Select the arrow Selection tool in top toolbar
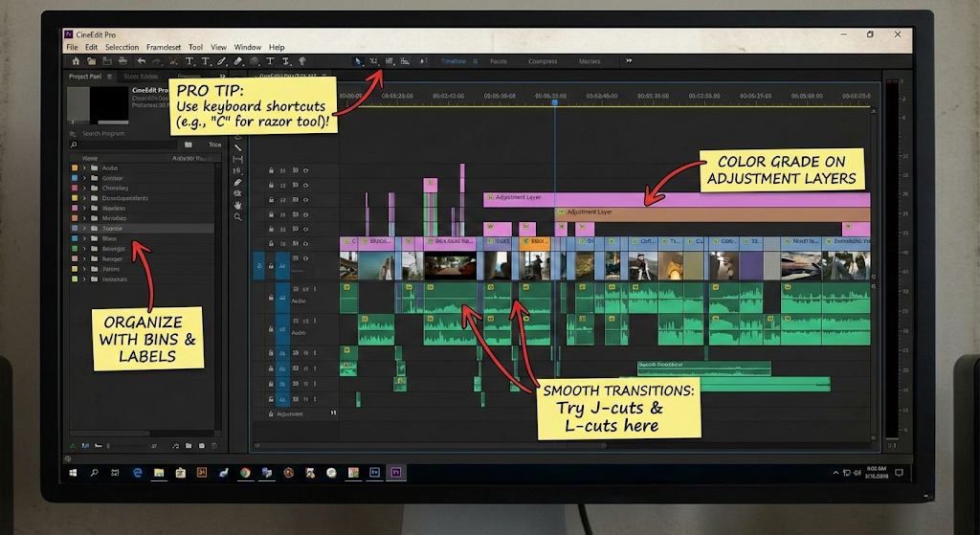The height and width of the screenshot is (535, 980). [x=358, y=61]
